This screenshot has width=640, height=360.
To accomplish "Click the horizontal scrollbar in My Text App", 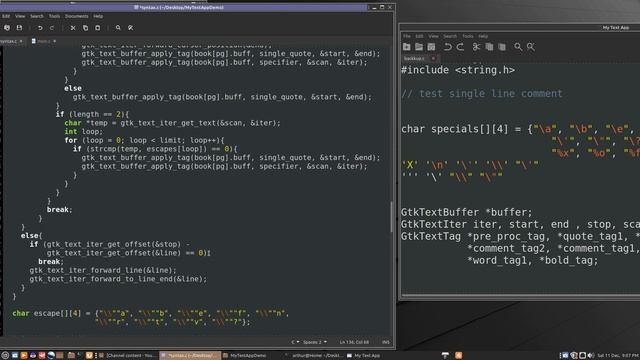I will [x=520, y=295].
